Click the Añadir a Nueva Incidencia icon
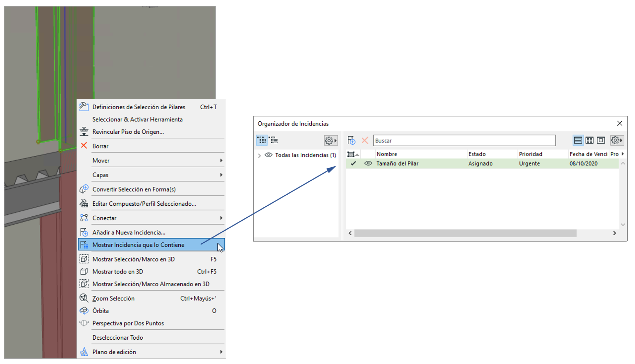Viewport: 635px width, 364px height. (x=84, y=232)
